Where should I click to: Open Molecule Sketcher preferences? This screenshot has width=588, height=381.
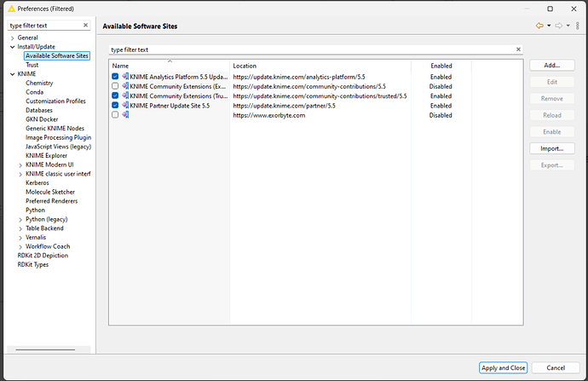(50, 192)
